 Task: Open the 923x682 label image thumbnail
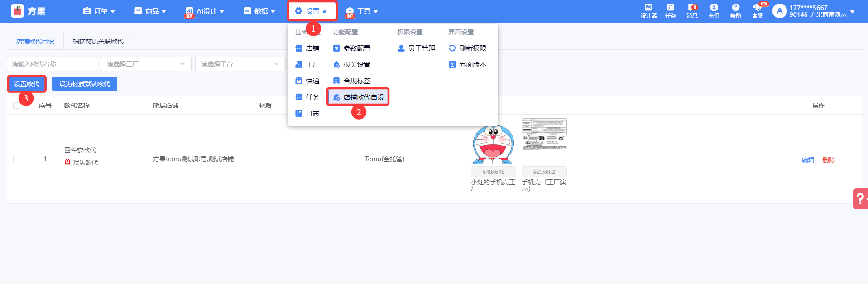544,134
